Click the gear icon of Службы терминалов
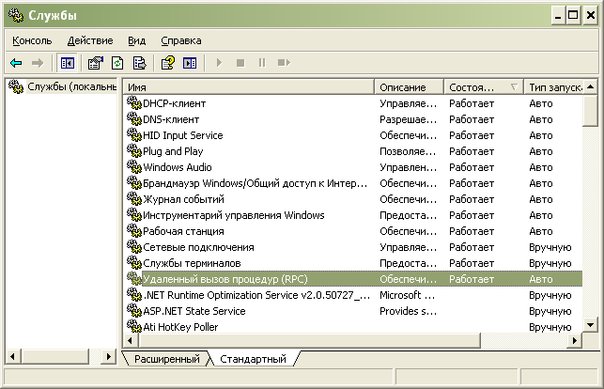This screenshot has height=389, width=604. click(x=134, y=263)
